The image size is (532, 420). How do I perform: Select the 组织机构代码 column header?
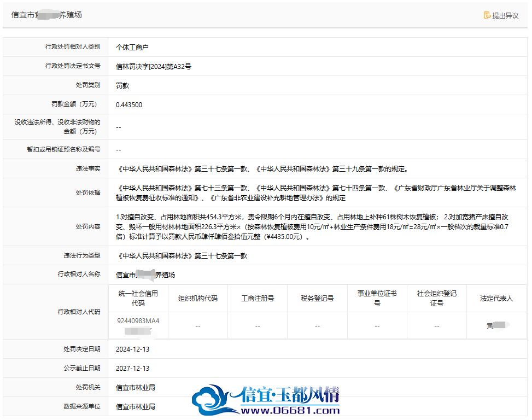pyautogui.click(x=198, y=299)
